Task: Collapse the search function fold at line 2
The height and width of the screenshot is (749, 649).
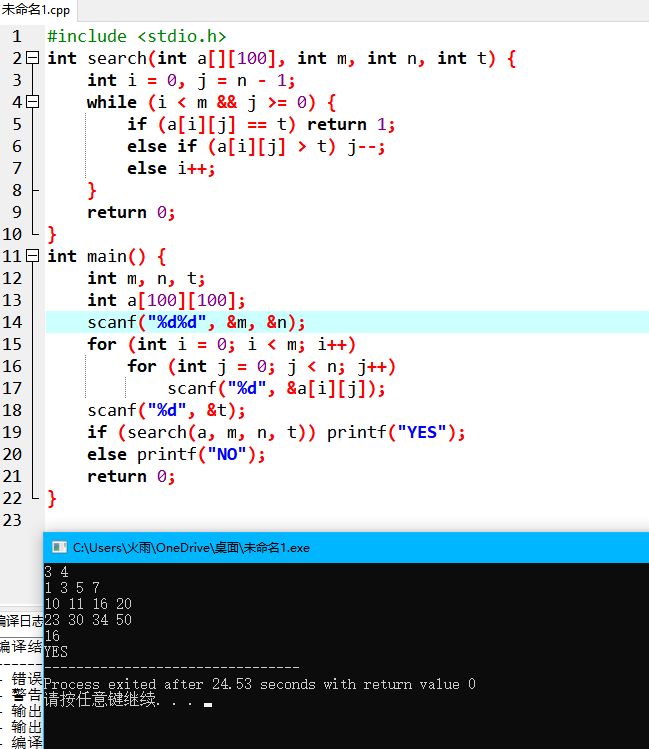Action: [32, 58]
